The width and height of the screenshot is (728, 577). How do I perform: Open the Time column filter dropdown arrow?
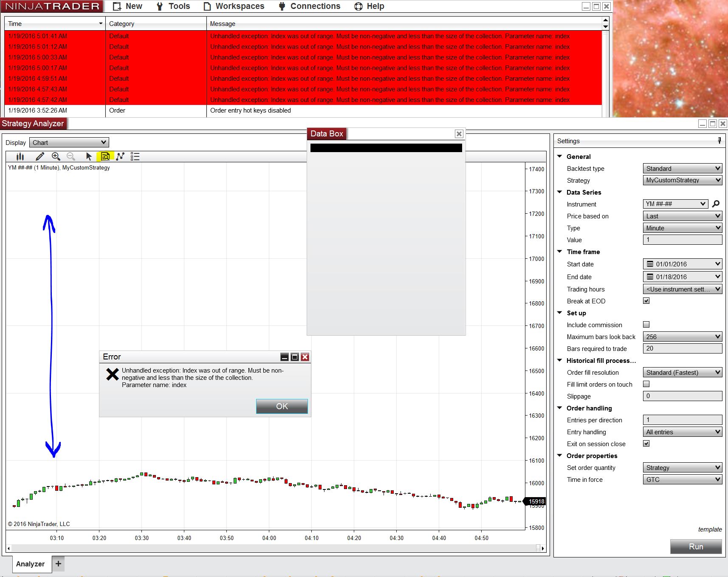[101, 23]
